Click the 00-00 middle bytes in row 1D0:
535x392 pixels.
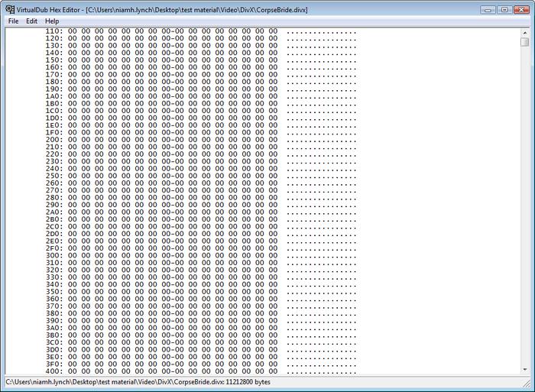coord(173,118)
